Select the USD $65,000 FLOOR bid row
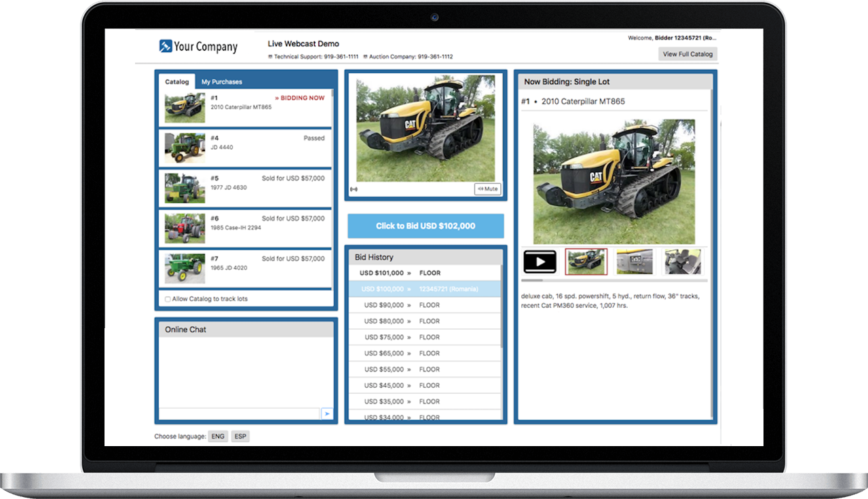 point(425,353)
